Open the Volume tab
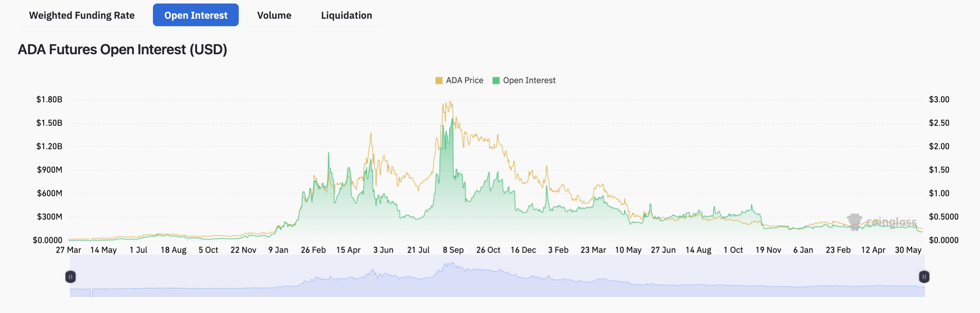The height and width of the screenshot is (313, 980). (x=274, y=15)
